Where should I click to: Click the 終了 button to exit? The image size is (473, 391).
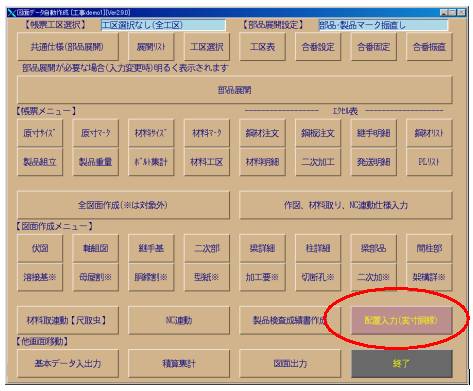coord(402,364)
